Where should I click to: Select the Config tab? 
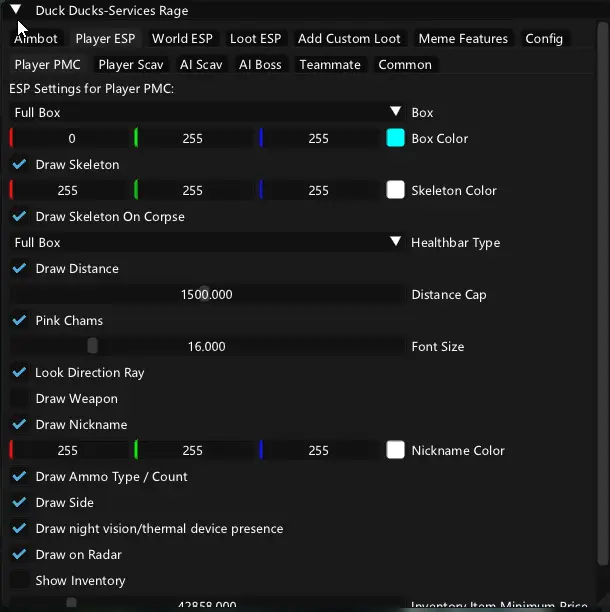pos(544,39)
